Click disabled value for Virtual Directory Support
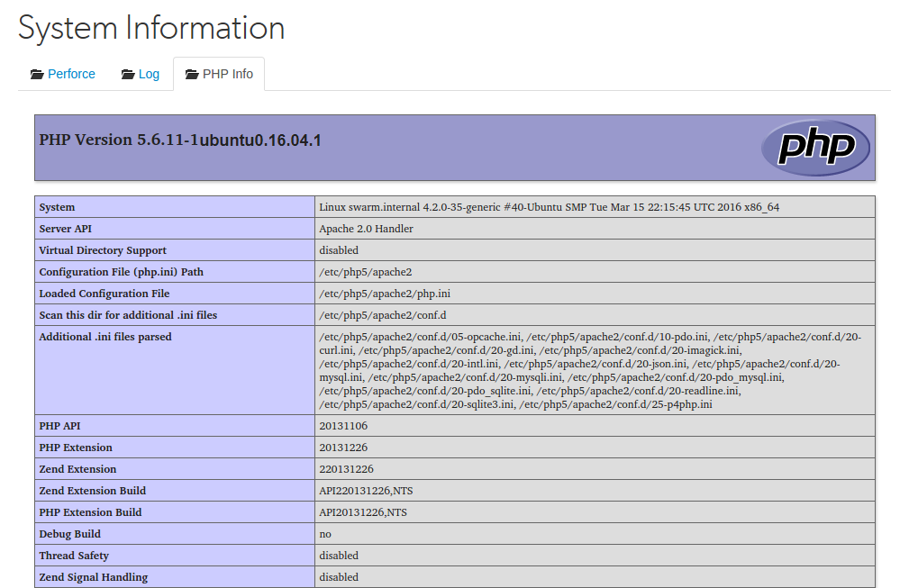This screenshot has height=588, width=909. (x=339, y=250)
